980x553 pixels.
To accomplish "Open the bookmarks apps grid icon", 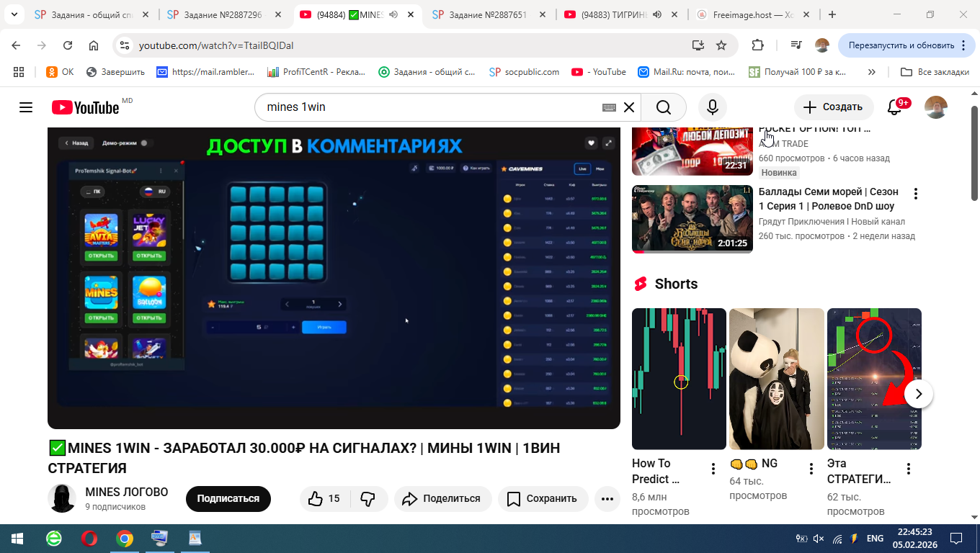I will [x=19, y=72].
